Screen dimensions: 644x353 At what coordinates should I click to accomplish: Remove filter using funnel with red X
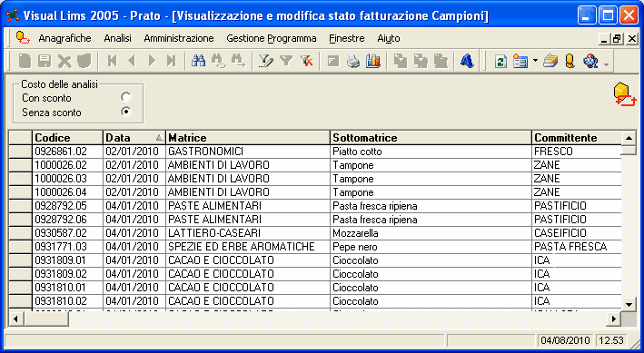(x=306, y=61)
